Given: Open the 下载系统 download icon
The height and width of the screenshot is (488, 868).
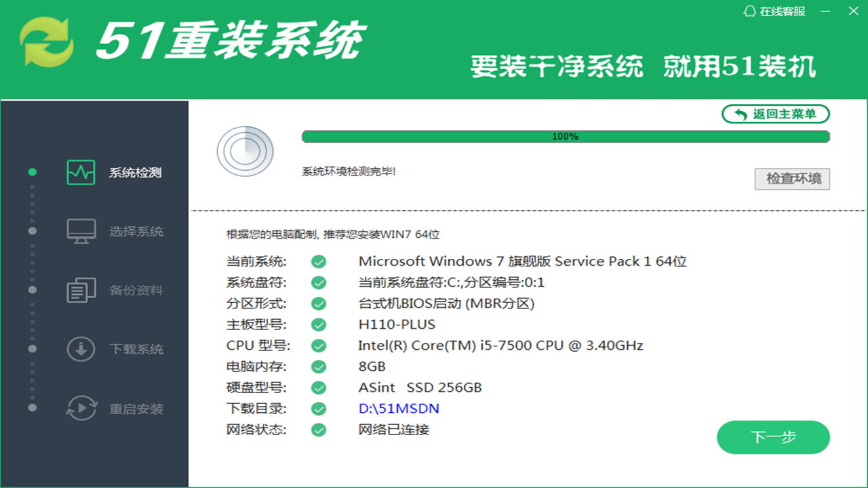Looking at the screenshot, I should [x=81, y=348].
